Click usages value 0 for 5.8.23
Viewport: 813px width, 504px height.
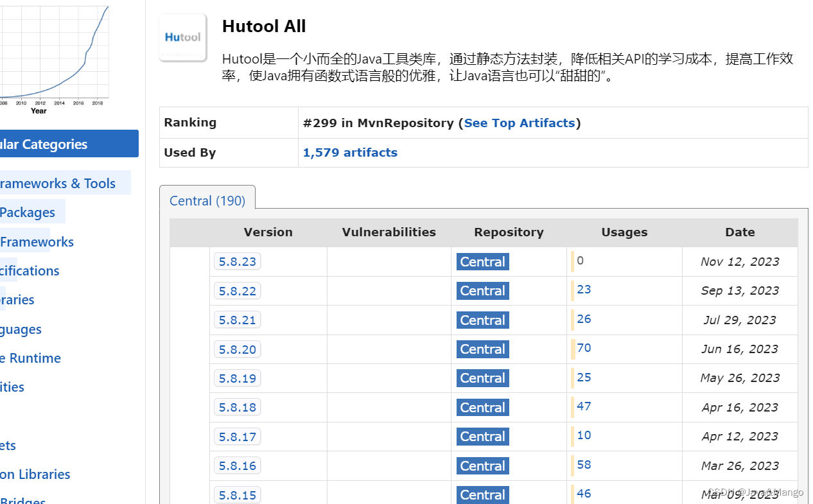coord(580,261)
